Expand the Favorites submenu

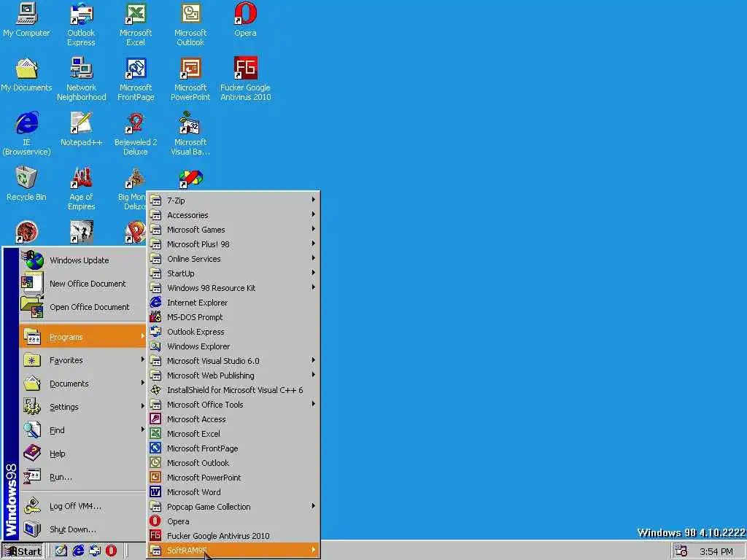(x=82, y=360)
